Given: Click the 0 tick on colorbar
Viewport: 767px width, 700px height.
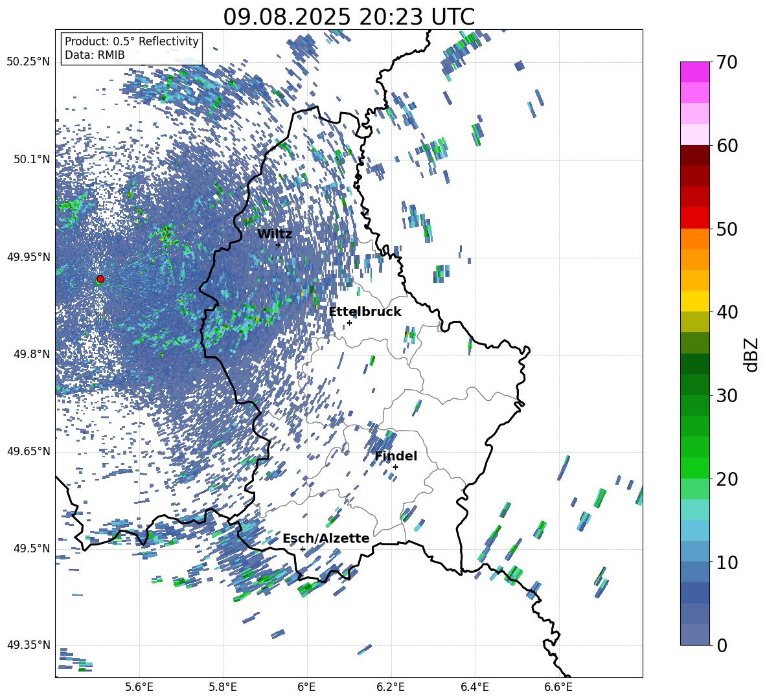Looking at the screenshot, I should (722, 645).
